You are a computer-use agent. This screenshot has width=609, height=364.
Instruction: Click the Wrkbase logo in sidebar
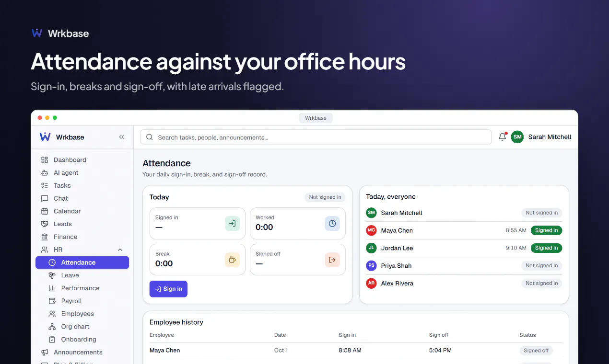click(45, 137)
